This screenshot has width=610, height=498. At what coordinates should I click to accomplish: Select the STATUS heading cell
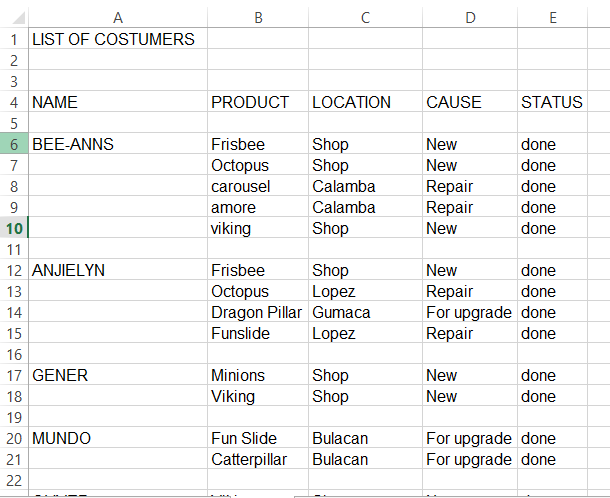click(551, 102)
